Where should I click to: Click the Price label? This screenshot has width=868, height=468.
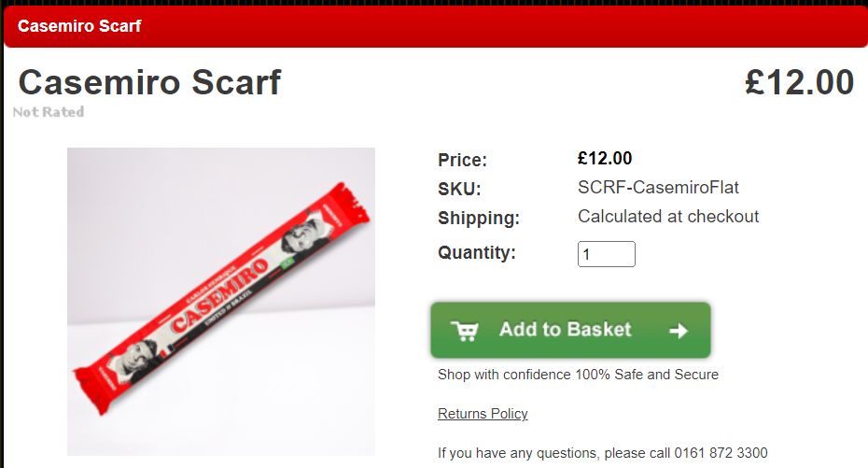pos(462,160)
